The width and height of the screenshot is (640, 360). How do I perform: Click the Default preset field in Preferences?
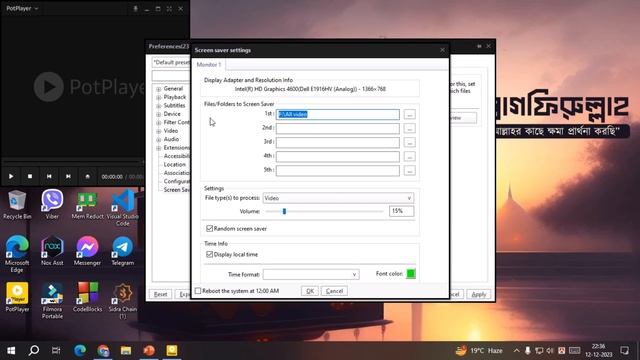(171, 62)
